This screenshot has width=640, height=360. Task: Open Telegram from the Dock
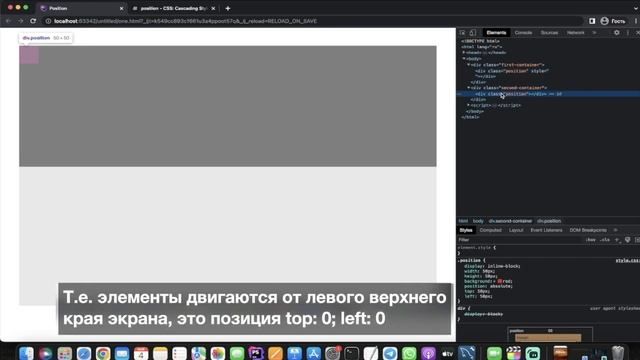click(x=390, y=353)
